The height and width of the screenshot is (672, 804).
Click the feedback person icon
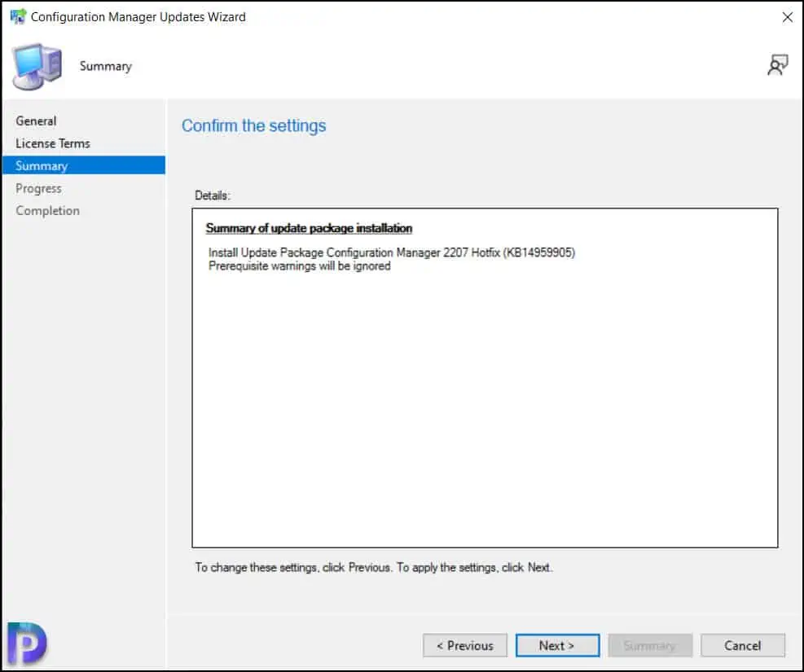click(x=777, y=65)
